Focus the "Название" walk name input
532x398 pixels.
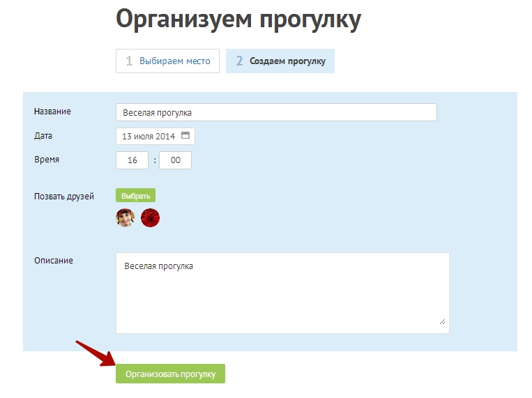pos(276,112)
